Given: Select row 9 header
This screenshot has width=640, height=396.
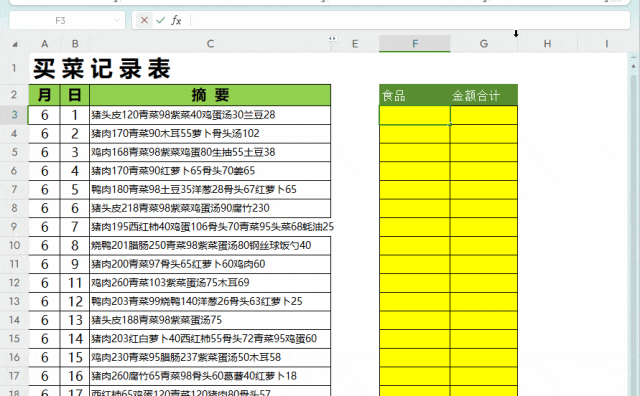Looking at the screenshot, I should click(x=14, y=227).
